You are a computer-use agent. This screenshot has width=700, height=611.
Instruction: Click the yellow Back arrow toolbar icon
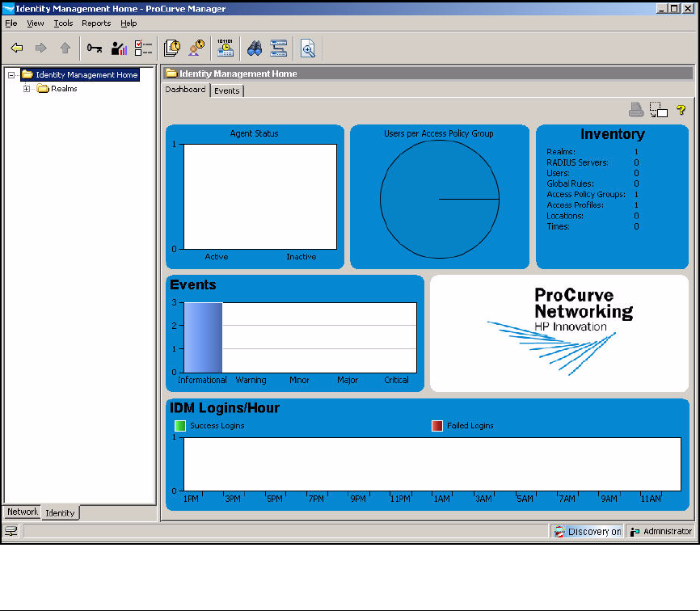[17, 48]
